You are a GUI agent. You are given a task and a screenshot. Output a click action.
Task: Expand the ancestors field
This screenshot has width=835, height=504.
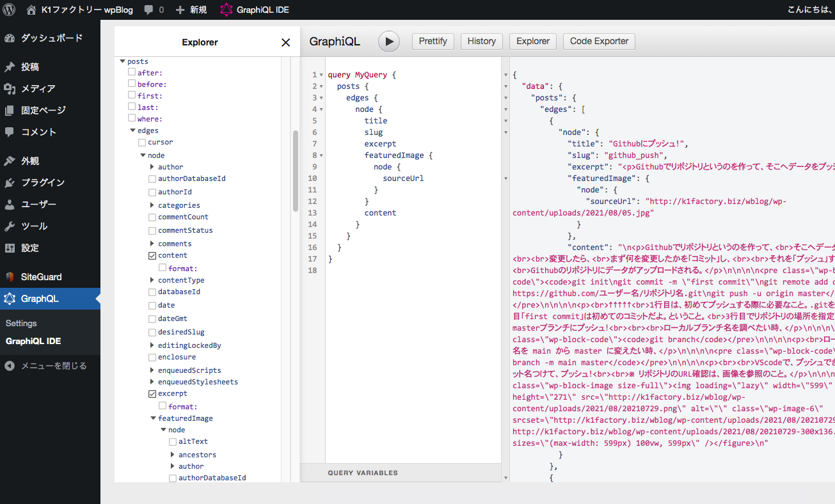tap(173, 455)
